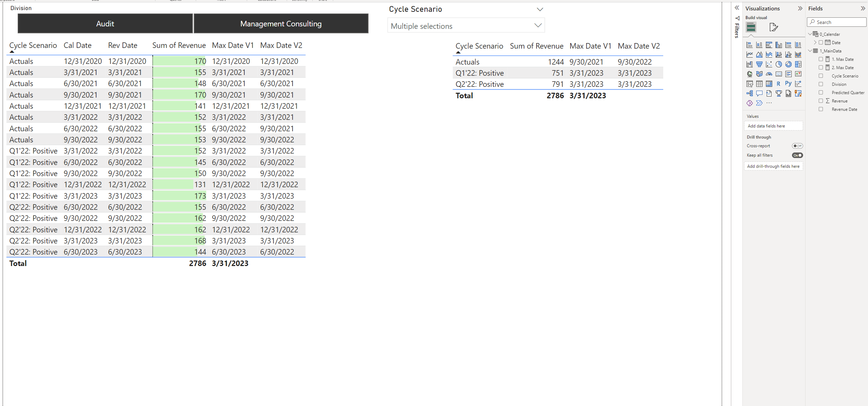Add the Q&A speech bubble visual
This screenshot has width=868, height=406.
759,93
